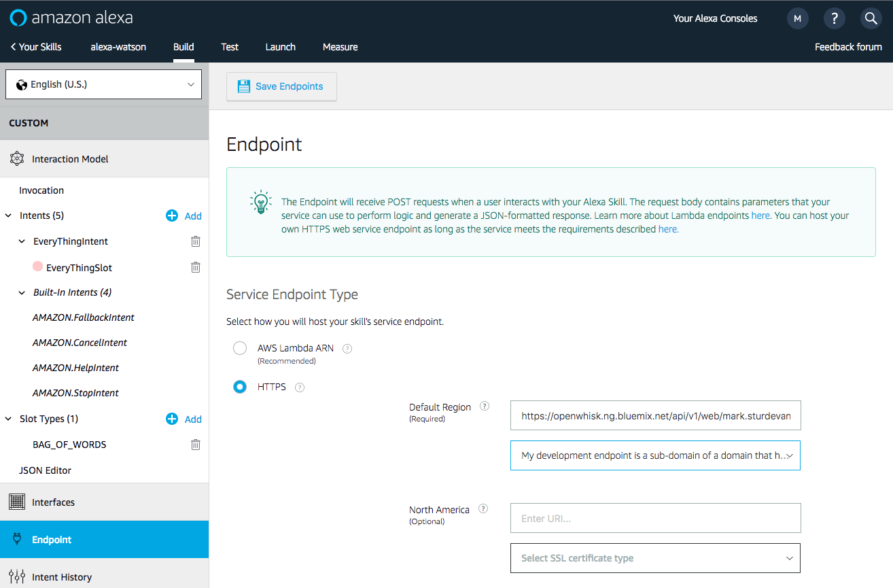Select AWS Lambda ARN radio button
The height and width of the screenshot is (588, 893).
coord(240,348)
